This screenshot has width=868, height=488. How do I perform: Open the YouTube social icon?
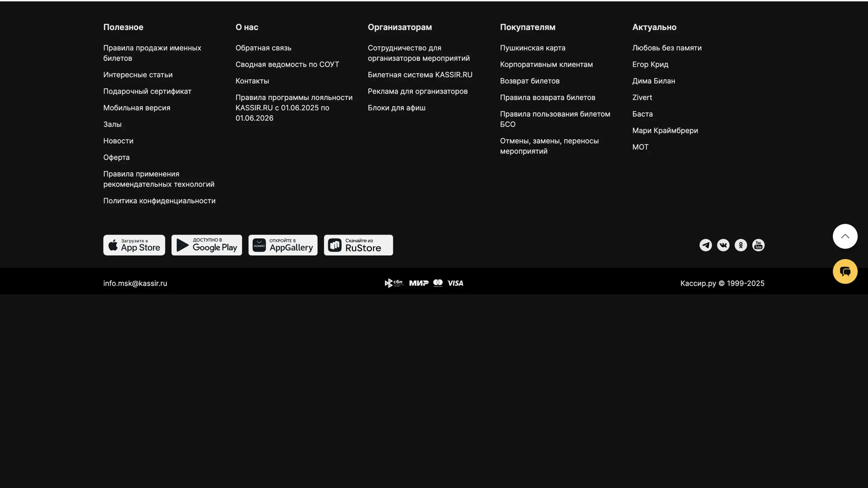pos(758,245)
